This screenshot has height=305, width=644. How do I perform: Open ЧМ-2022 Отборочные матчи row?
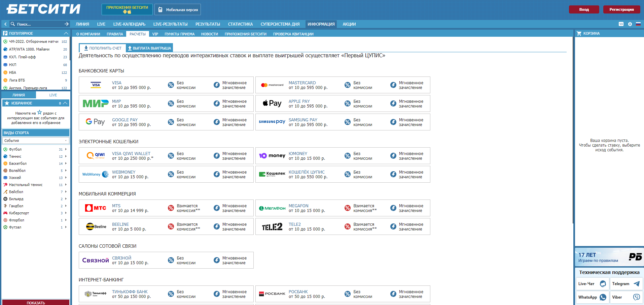point(35,41)
